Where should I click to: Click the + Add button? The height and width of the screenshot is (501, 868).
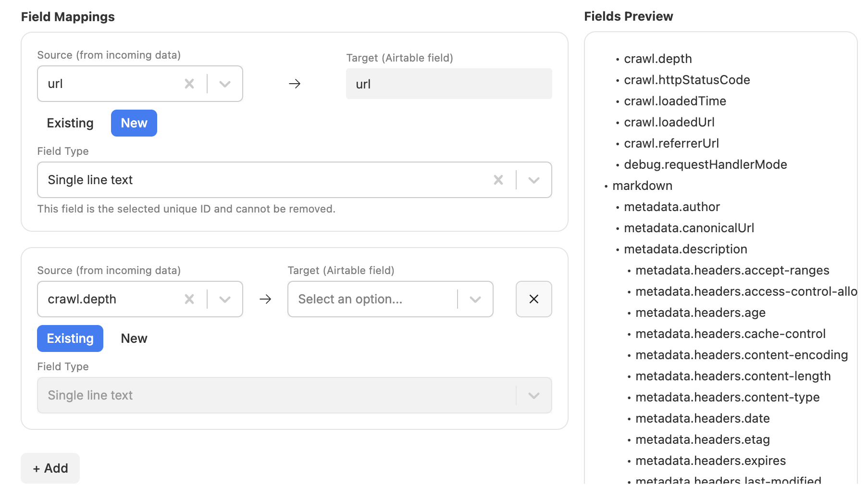coord(50,468)
